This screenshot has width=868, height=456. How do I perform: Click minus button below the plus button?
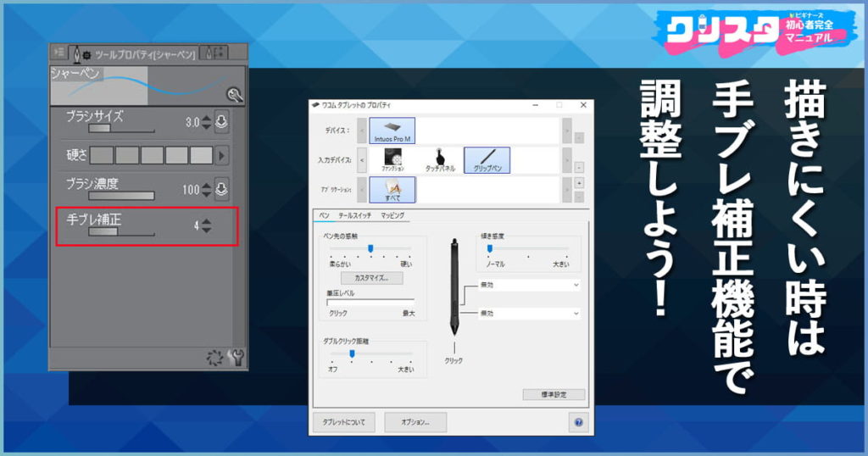pos(579,197)
